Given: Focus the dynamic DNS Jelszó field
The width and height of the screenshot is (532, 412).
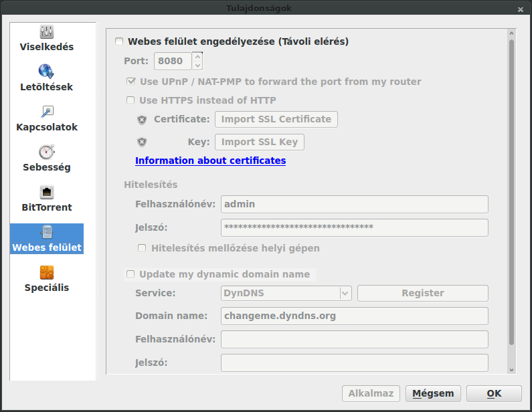Looking at the screenshot, I should [355, 363].
